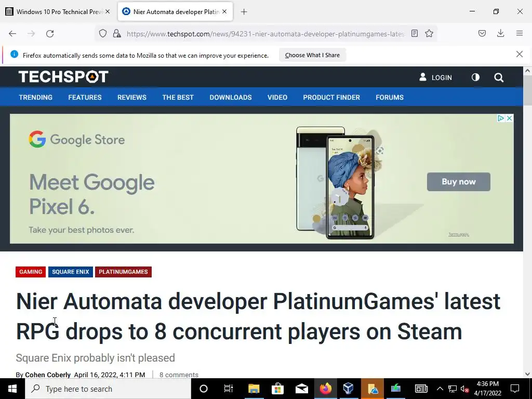Show site security info via the padlock icon

117,33
